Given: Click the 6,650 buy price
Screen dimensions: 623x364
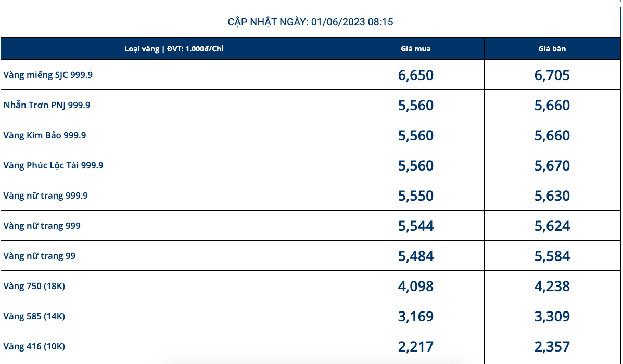Looking at the screenshot, I should click(415, 75).
